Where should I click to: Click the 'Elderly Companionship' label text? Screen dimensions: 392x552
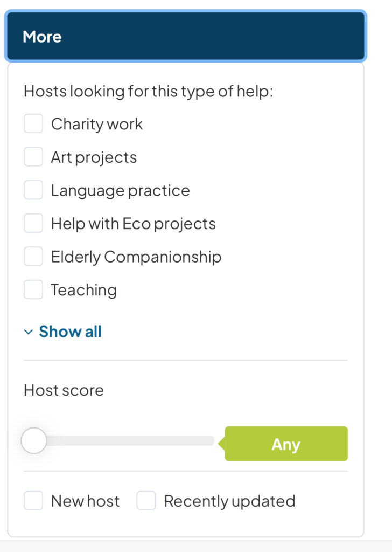[136, 257]
